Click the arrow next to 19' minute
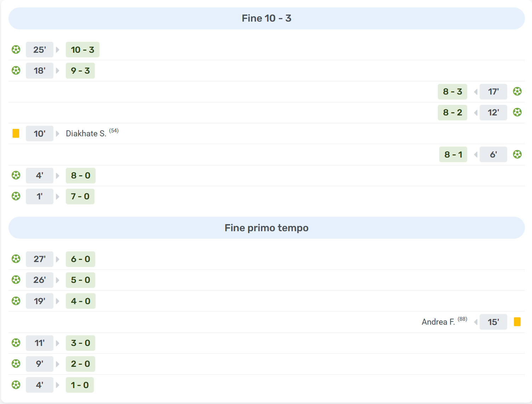The image size is (532, 404). pos(58,301)
